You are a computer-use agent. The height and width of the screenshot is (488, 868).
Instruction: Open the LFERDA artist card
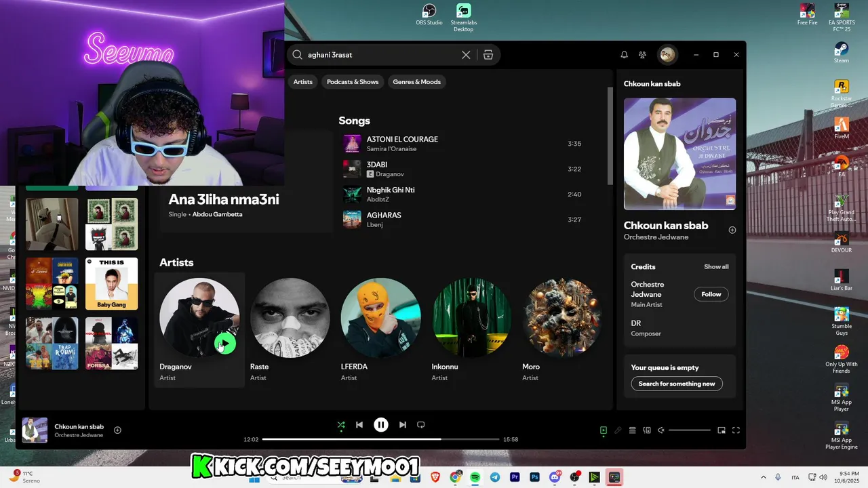(380, 330)
